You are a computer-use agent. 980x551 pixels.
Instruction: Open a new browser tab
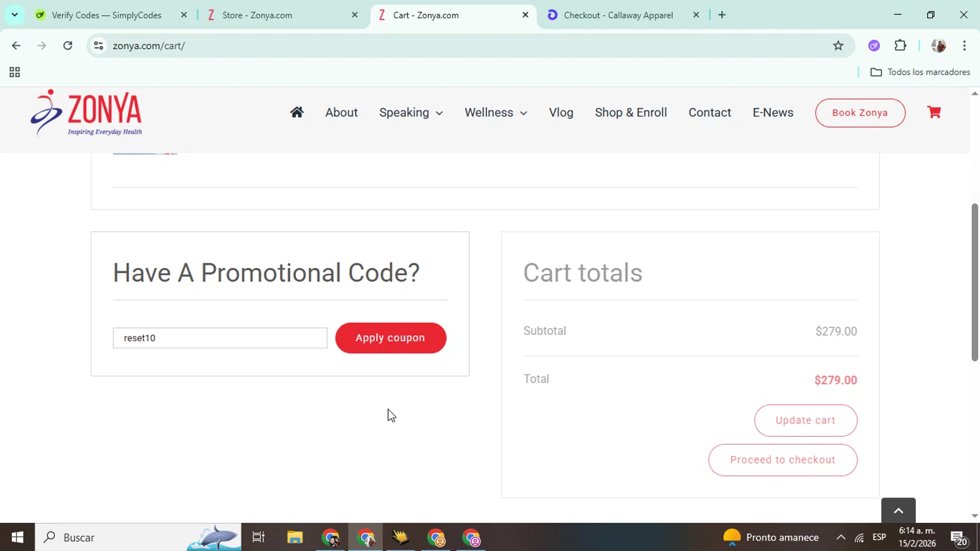point(722,15)
